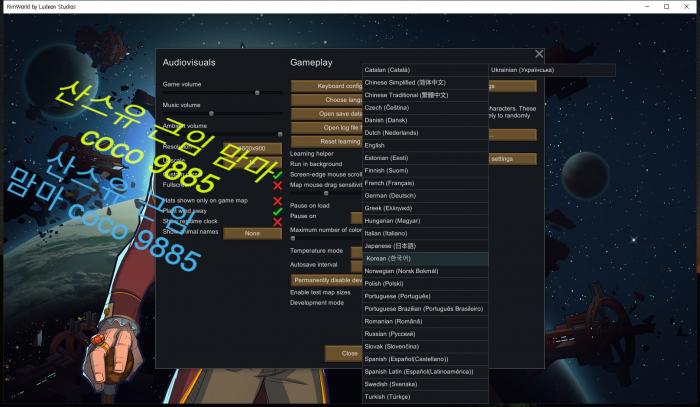Click the Close button
Screen dimensions: 700x407
coord(344,353)
